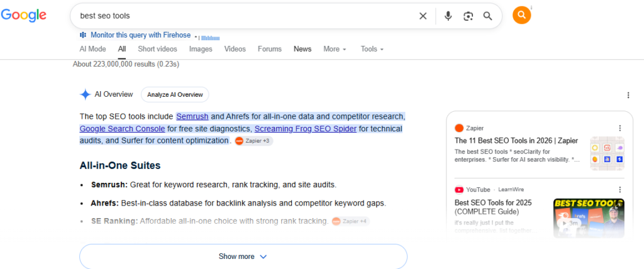Click Monitor this query with Firehose link

point(140,35)
